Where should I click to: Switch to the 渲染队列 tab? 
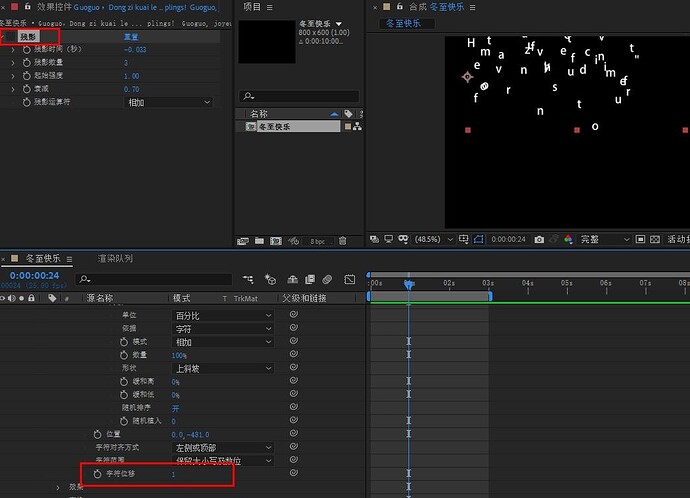(x=115, y=258)
